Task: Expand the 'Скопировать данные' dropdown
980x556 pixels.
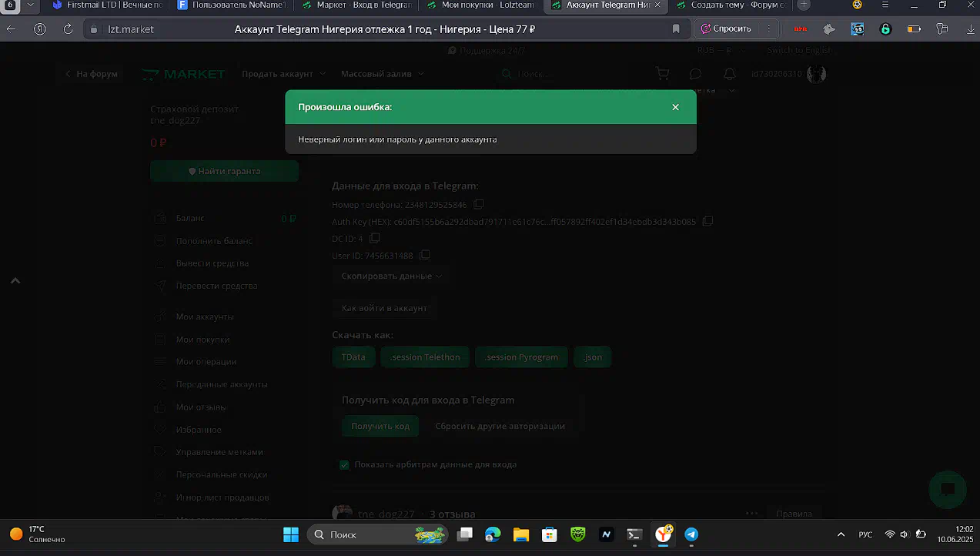Action: [x=392, y=276]
